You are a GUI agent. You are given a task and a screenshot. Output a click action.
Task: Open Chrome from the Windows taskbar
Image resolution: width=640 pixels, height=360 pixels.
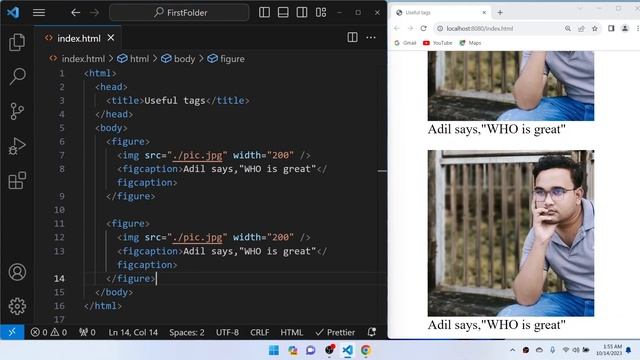click(x=366, y=350)
